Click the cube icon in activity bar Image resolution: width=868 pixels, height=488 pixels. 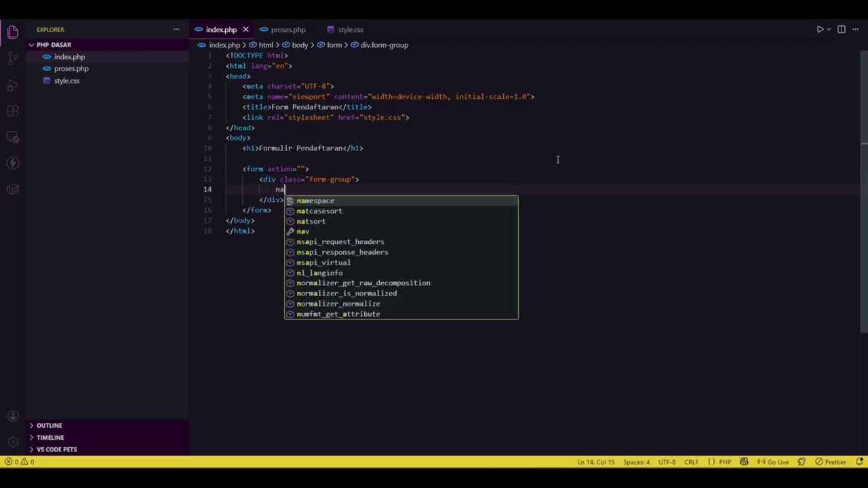point(13,190)
